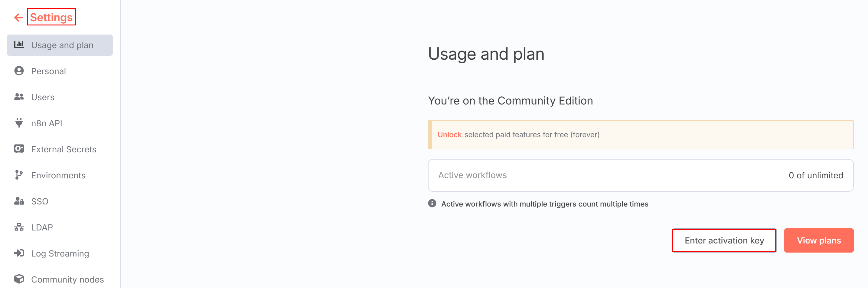The height and width of the screenshot is (288, 868).
Task: Open the n8n API settings
Action: coord(60,123)
